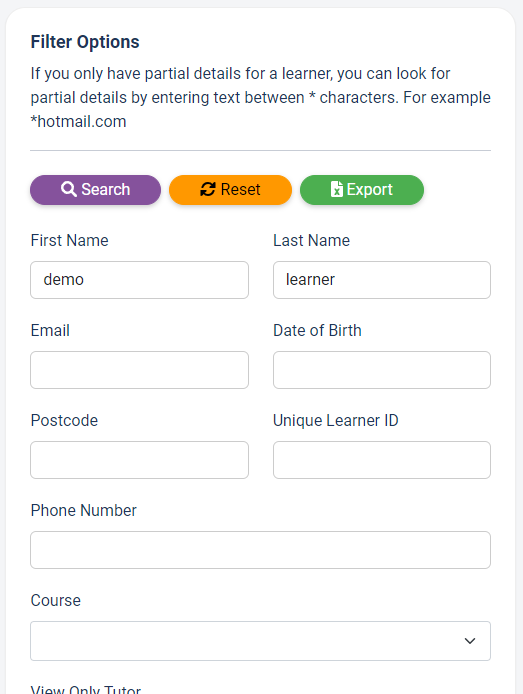Click the circular arrows Reset icon
This screenshot has width=523, height=694.
[x=208, y=189]
